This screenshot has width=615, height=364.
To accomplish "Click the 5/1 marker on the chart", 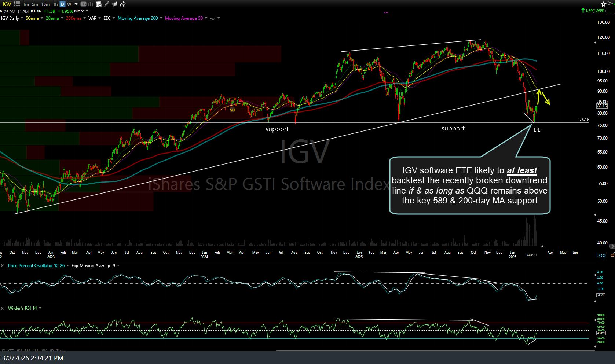I will coord(232,110).
